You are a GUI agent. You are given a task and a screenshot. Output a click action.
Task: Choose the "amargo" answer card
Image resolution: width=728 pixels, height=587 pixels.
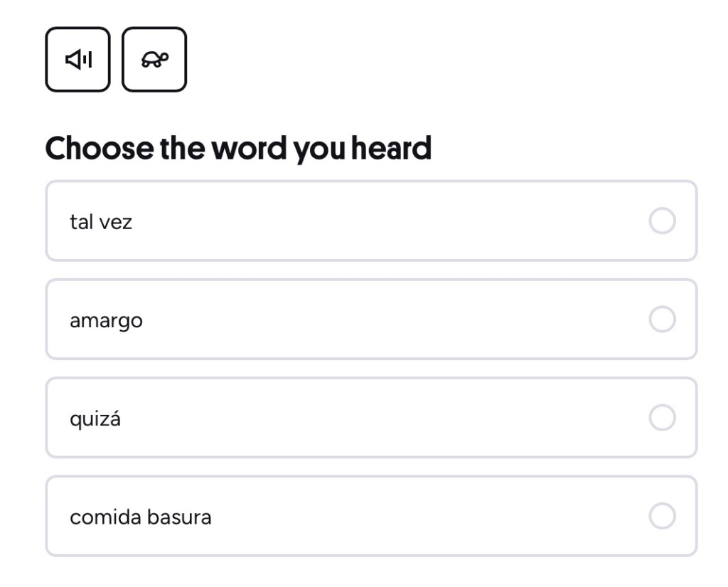371,319
